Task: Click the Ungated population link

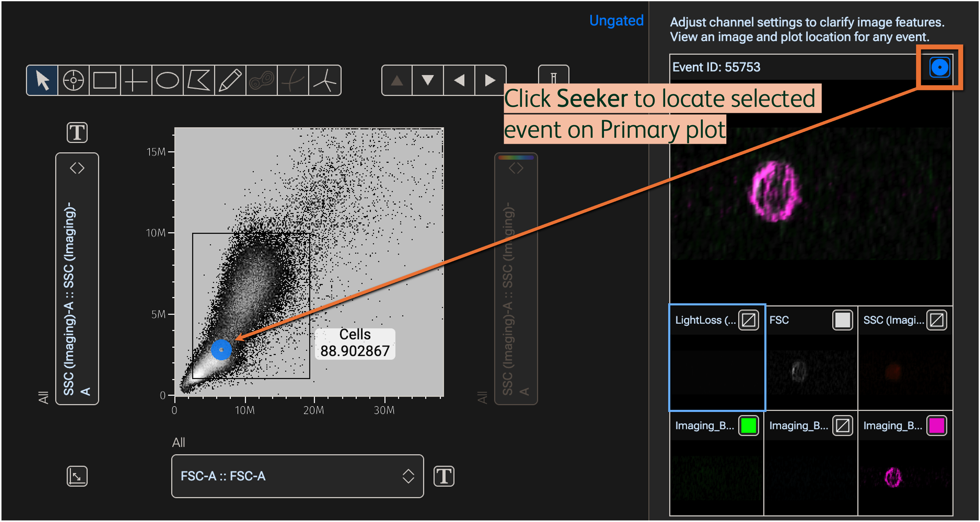Action: 616,20
